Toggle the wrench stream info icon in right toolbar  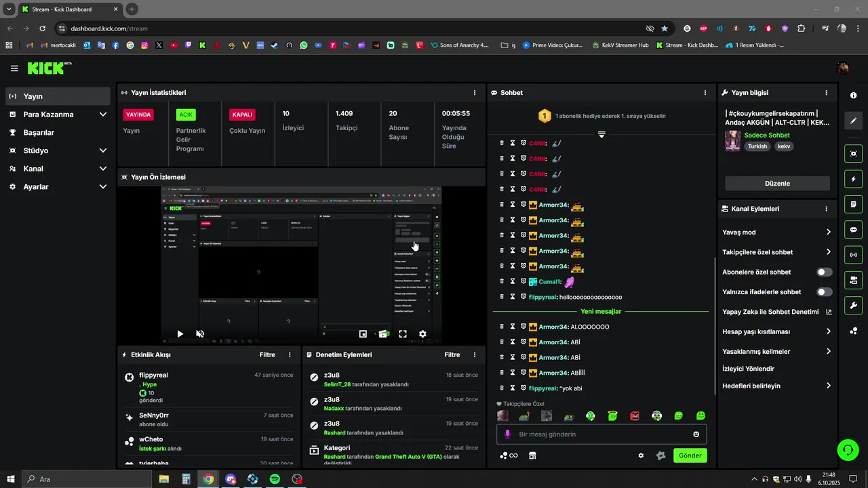pyautogui.click(x=853, y=305)
